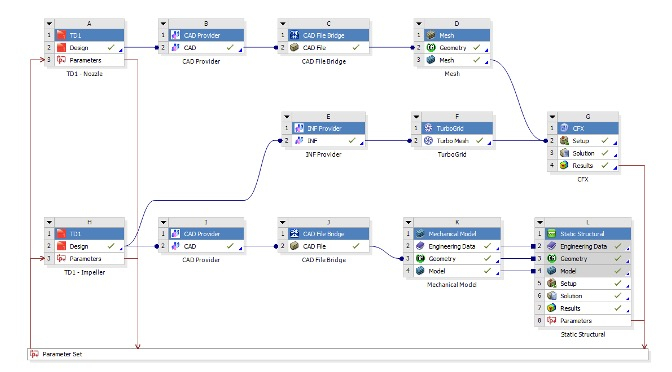Click the BladeGen INF Provider icon in system E
The height and width of the screenshot is (372, 672).
coord(299,128)
